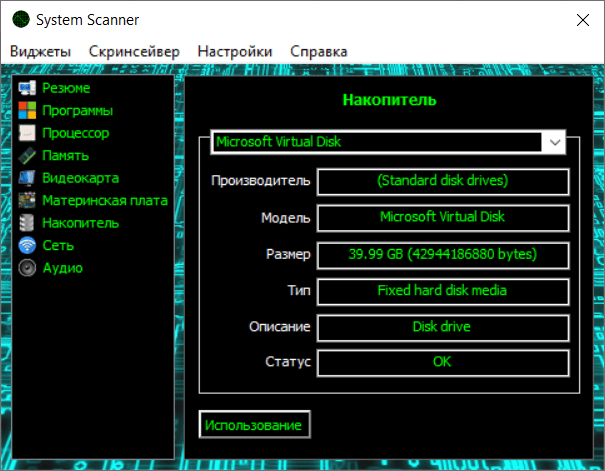Image resolution: width=605 pixels, height=471 pixels.
Task: Click the Статус field showing OK
Action: pos(443,363)
